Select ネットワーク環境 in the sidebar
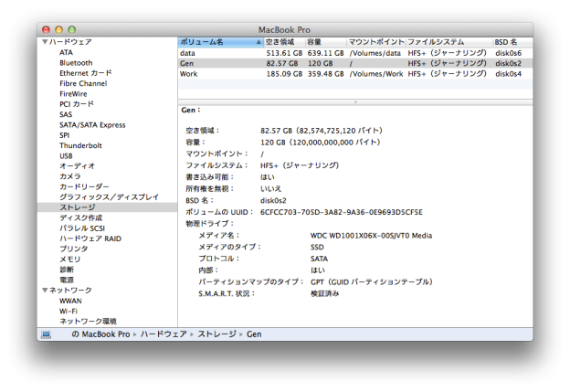The image size is (570, 392). (x=88, y=322)
